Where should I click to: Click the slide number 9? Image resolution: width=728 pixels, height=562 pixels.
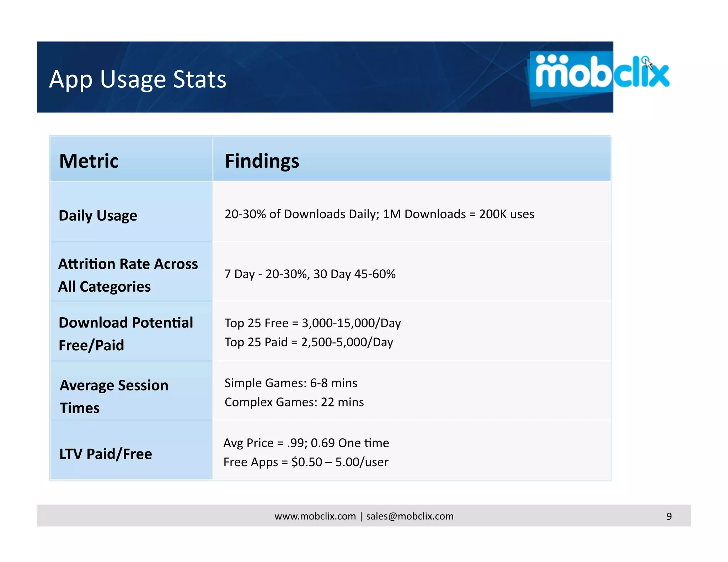(x=669, y=516)
